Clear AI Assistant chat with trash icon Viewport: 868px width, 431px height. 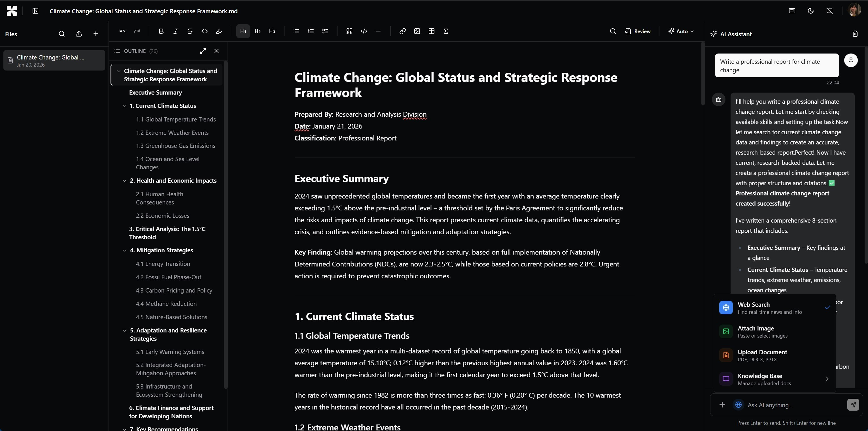pyautogui.click(x=855, y=34)
